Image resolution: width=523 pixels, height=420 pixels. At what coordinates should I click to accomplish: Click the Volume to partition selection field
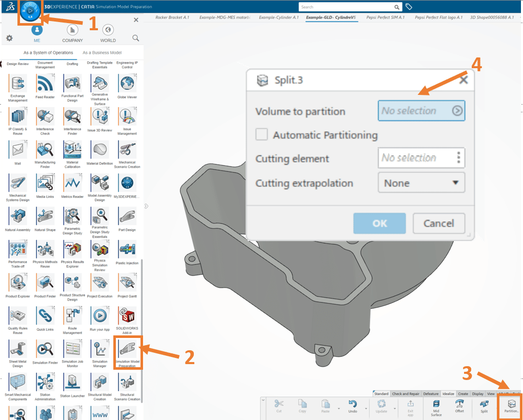[x=421, y=111]
